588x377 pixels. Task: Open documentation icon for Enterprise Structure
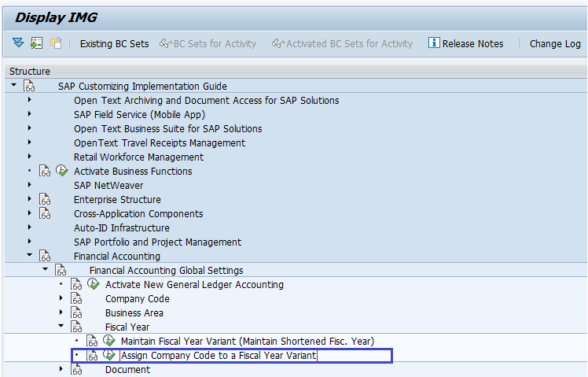click(45, 199)
